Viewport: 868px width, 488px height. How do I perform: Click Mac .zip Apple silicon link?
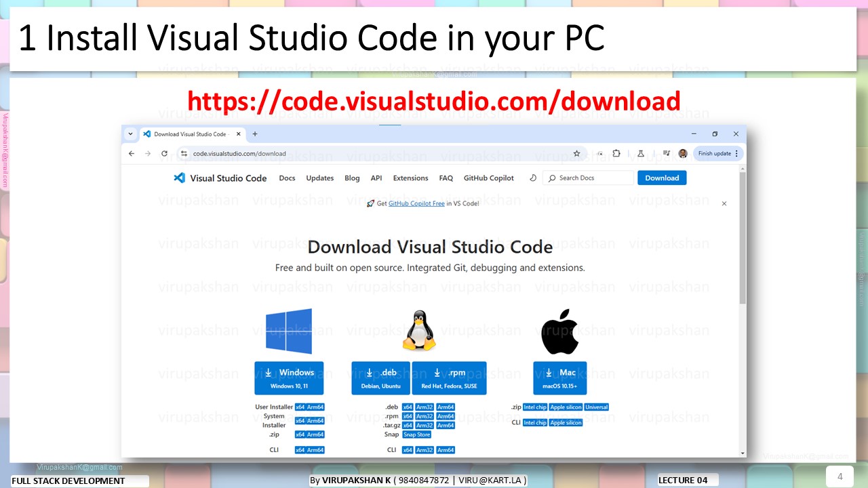click(566, 407)
